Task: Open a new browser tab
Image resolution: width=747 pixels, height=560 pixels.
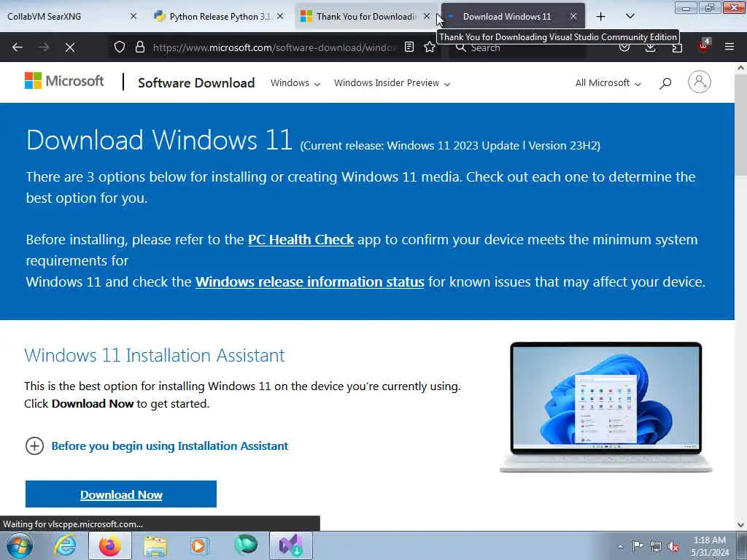Action: (601, 17)
